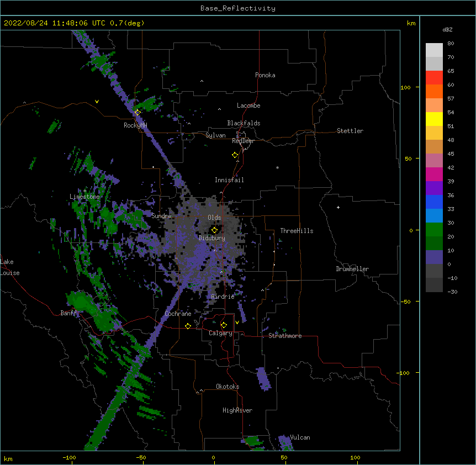Select the Calgary city label
This screenshot has height=465, width=476.
click(220, 333)
